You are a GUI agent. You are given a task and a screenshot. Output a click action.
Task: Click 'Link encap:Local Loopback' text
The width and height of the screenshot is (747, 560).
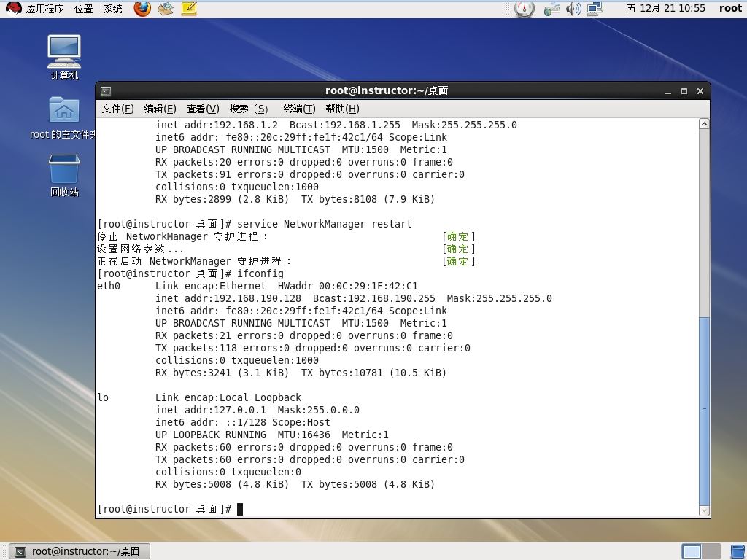pyautogui.click(x=228, y=397)
